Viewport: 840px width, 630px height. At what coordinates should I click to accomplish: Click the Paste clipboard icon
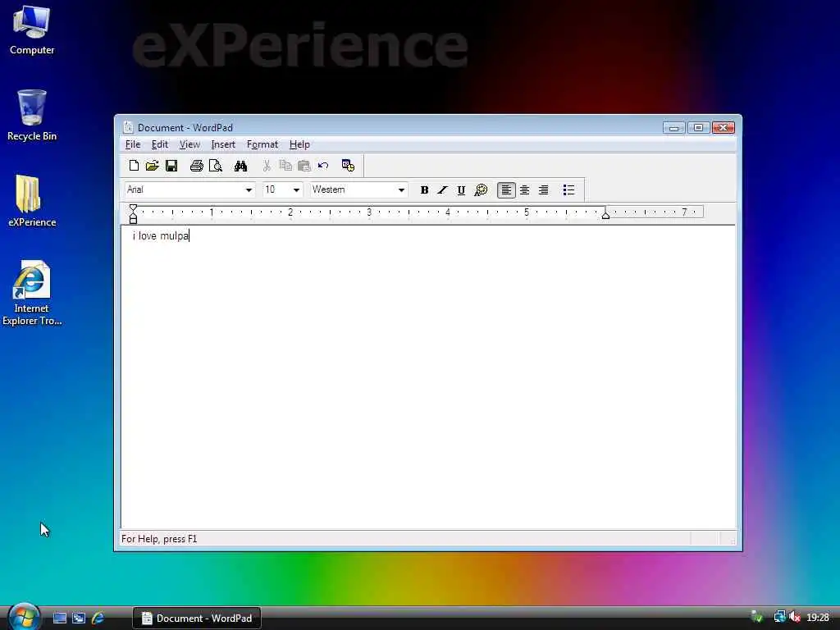coord(304,166)
